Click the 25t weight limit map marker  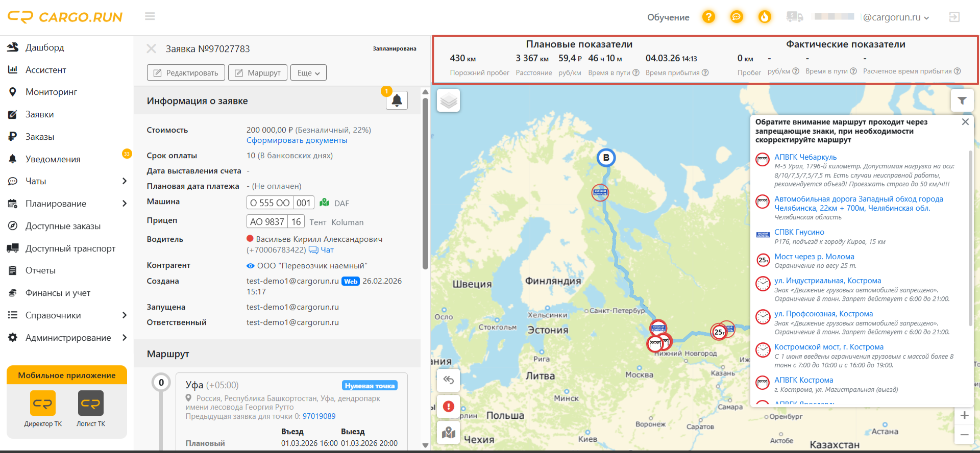[x=719, y=332]
